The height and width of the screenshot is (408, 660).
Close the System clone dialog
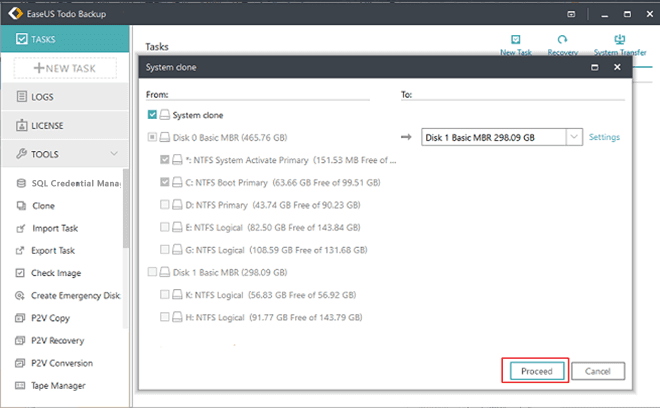(617, 67)
